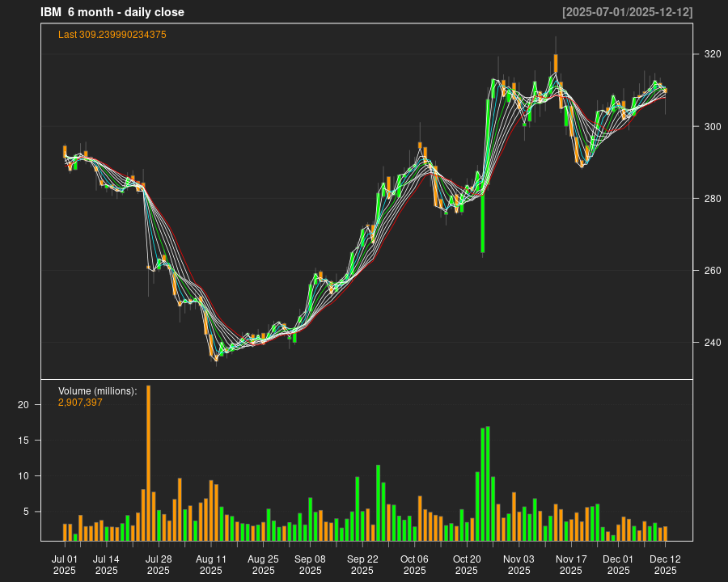The height and width of the screenshot is (582, 728).
Task: Click the "Nov 03 2025" date axis label
Action: pyautogui.click(x=518, y=564)
